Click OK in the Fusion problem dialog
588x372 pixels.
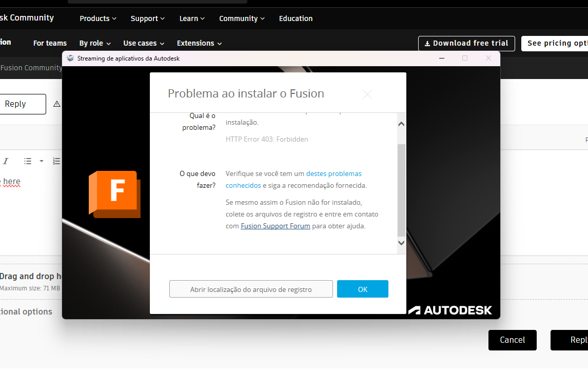362,289
